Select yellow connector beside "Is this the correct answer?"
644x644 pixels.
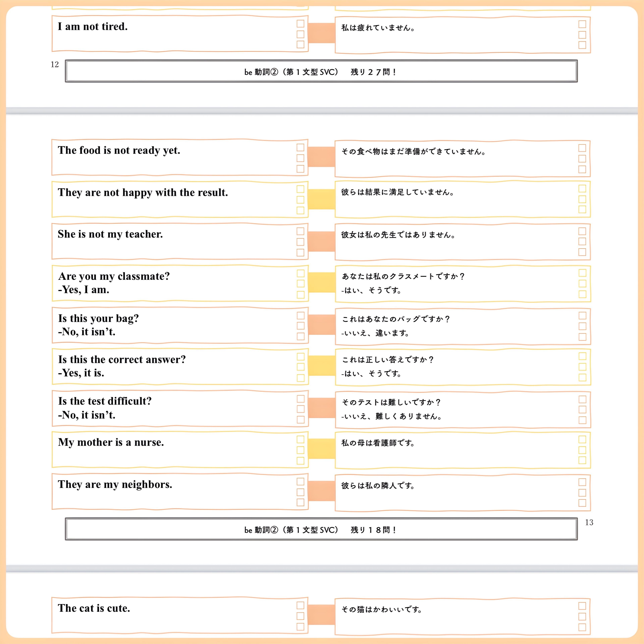[321, 366]
